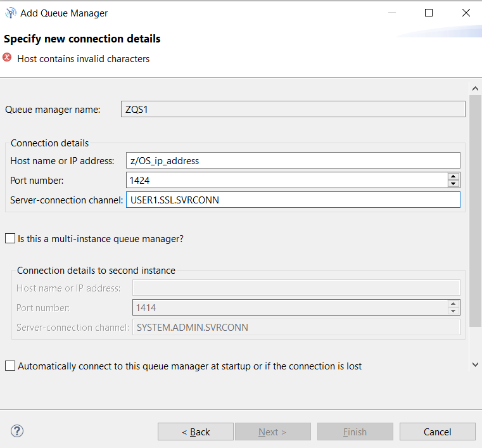Click the disabled Next button

[x=272, y=432]
